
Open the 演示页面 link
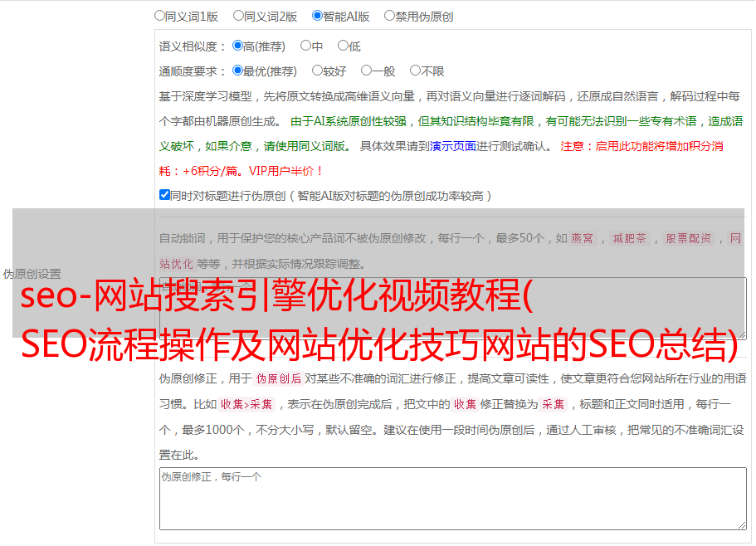[x=453, y=146]
